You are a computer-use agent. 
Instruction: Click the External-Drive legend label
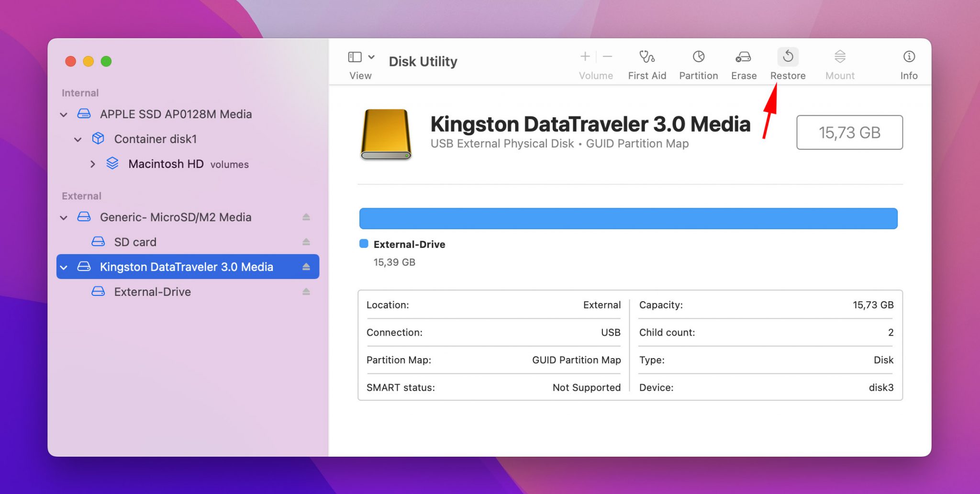(x=409, y=244)
